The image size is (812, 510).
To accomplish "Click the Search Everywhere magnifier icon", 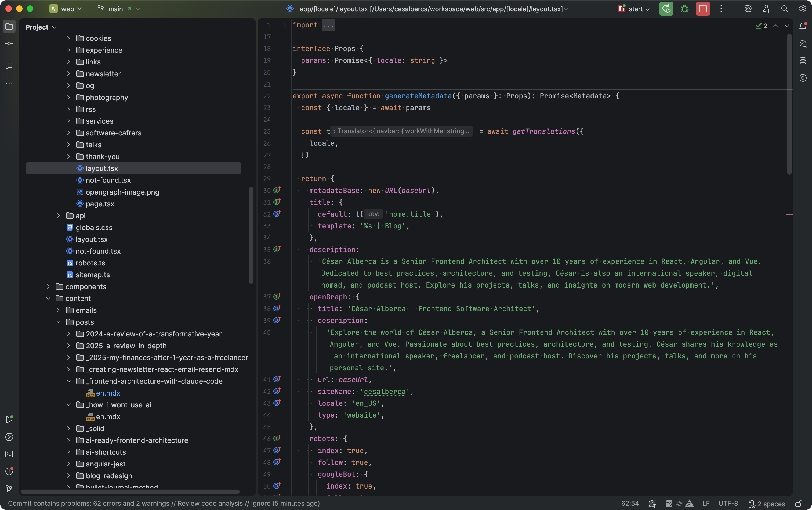I will pyautogui.click(x=784, y=9).
